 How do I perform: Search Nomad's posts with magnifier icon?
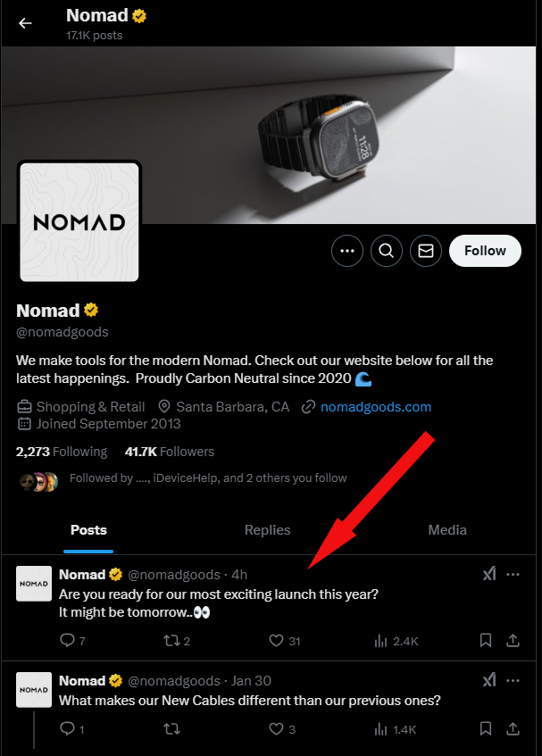pos(386,251)
